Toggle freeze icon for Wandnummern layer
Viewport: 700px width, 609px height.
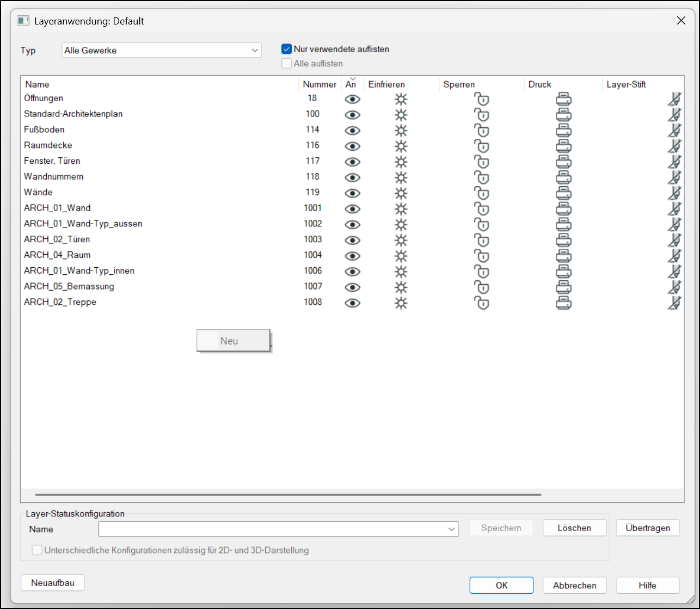[x=401, y=178]
